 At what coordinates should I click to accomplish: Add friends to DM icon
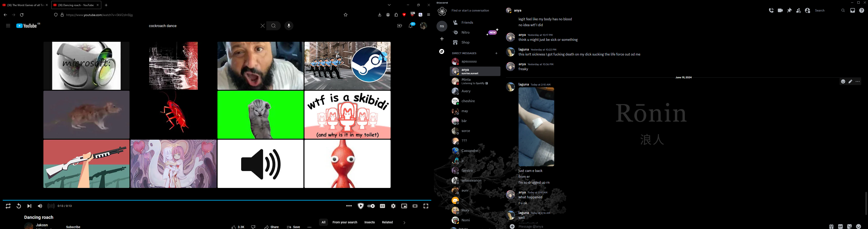798,11
